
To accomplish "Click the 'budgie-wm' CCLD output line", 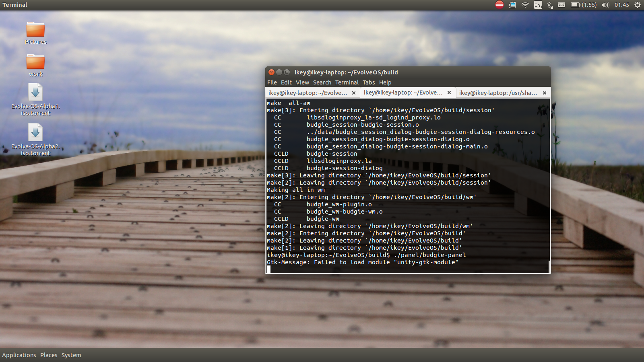I will pyautogui.click(x=307, y=219).
